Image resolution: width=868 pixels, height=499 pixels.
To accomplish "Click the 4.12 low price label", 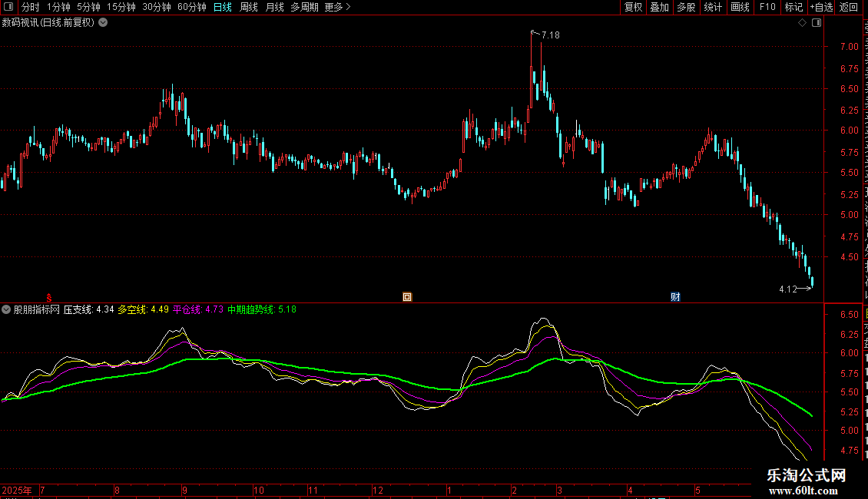I will [x=788, y=289].
